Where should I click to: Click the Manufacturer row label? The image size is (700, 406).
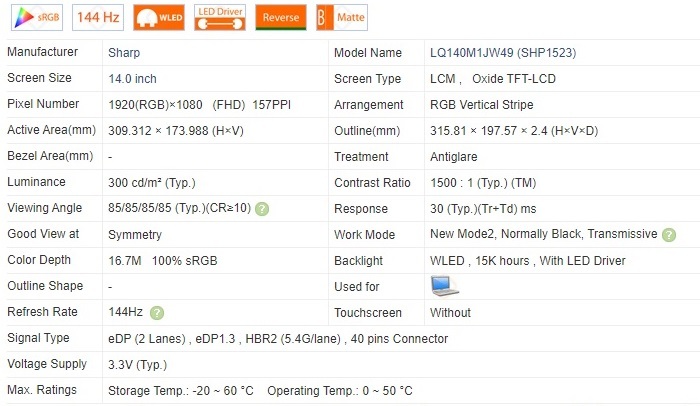point(42,52)
